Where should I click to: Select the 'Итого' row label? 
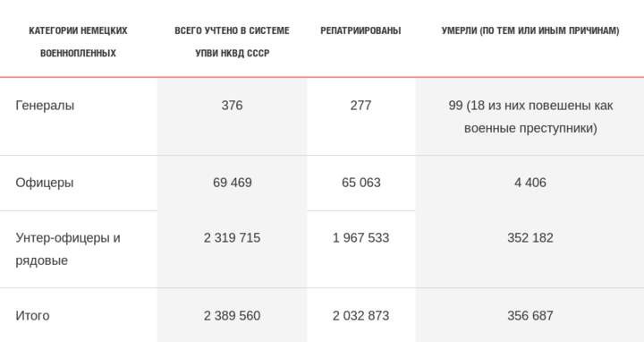click(32, 316)
